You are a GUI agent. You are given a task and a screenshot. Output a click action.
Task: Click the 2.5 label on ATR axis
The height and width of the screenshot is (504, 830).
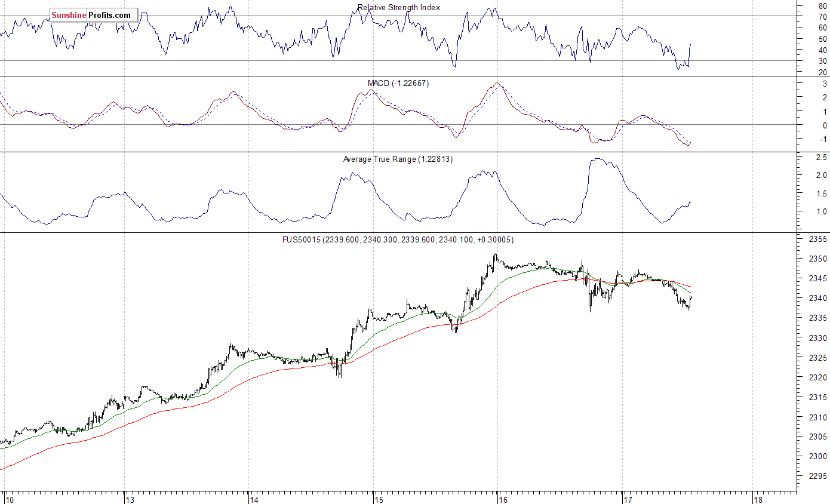click(x=822, y=158)
